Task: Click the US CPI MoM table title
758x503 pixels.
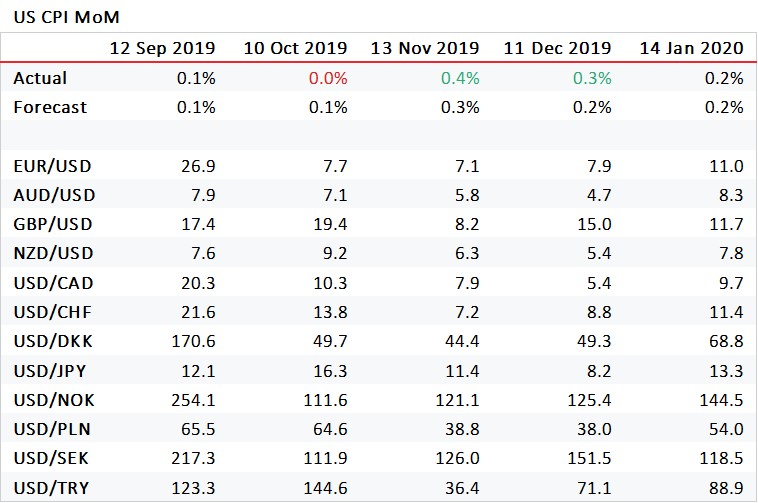Action: [x=66, y=17]
